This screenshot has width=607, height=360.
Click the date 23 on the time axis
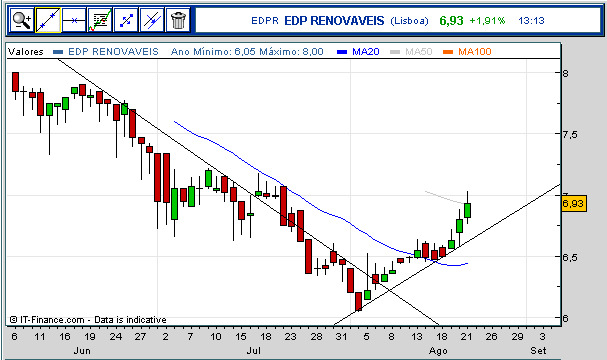coord(291,336)
